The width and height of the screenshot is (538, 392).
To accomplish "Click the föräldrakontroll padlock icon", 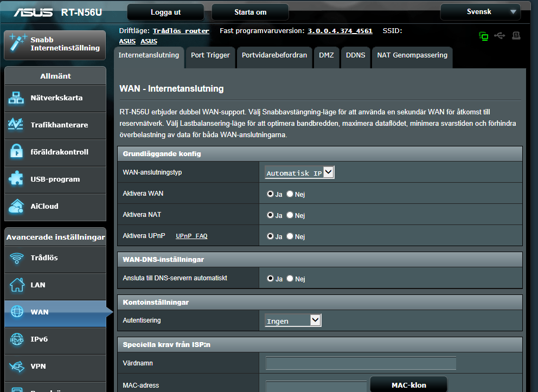I will point(16,151).
